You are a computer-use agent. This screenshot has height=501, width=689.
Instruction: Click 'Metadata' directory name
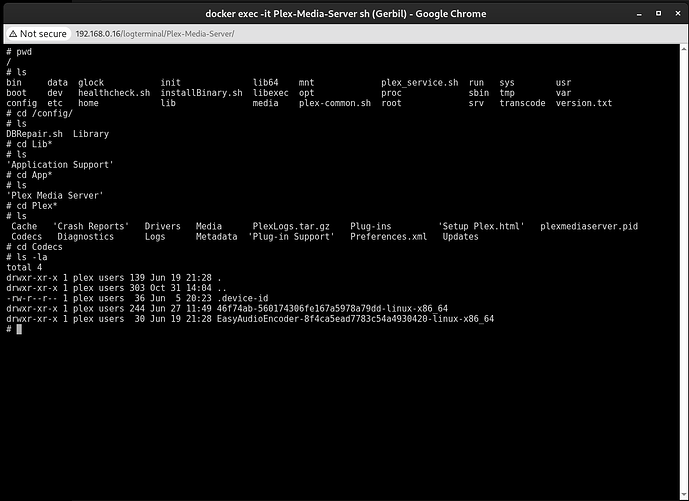[x=217, y=237]
